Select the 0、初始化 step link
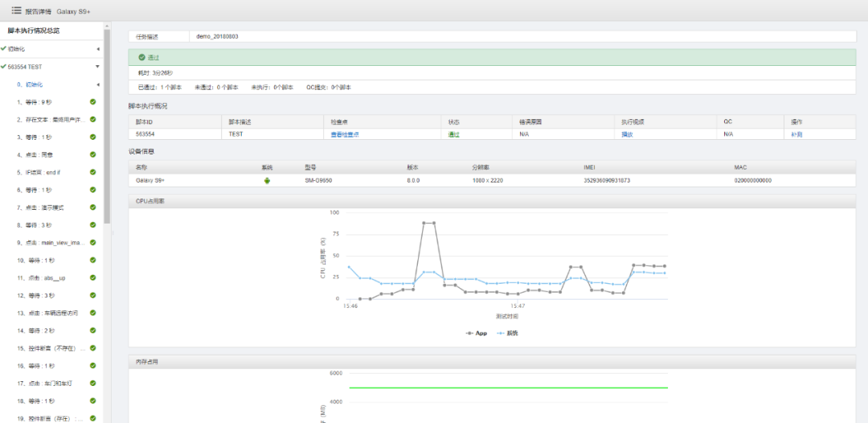This screenshot has width=868, height=423. click(x=30, y=84)
